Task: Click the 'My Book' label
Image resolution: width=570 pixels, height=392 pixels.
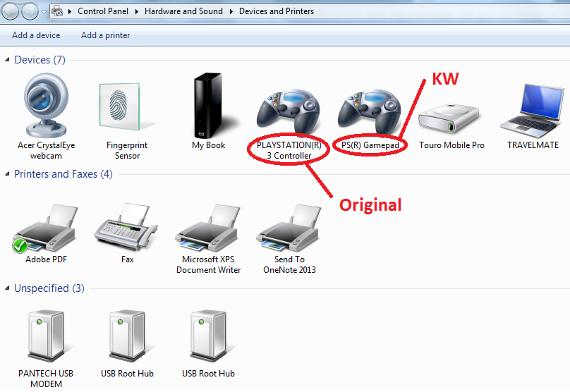Action: click(x=208, y=145)
